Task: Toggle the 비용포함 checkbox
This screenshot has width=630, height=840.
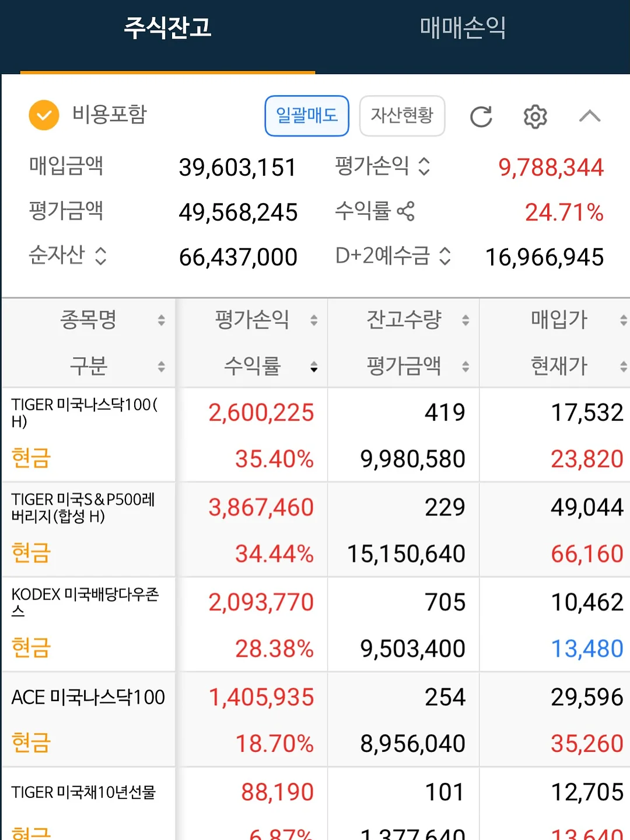Action: 44,115
